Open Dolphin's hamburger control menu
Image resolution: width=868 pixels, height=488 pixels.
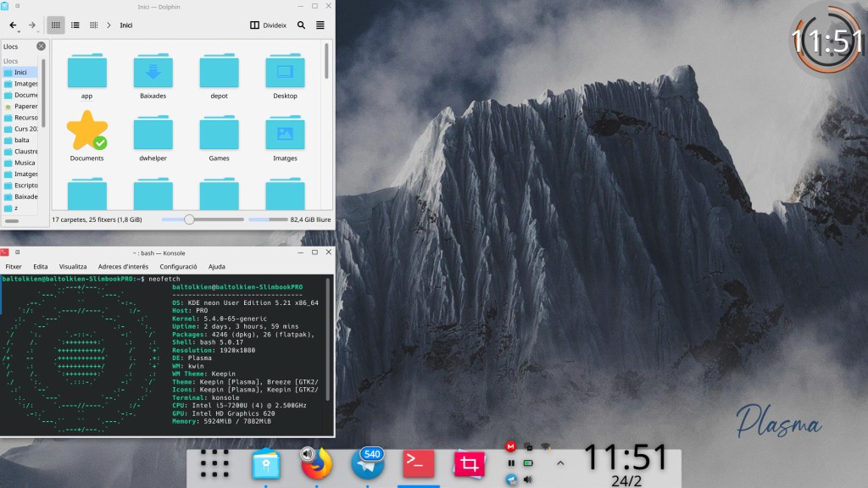[320, 25]
